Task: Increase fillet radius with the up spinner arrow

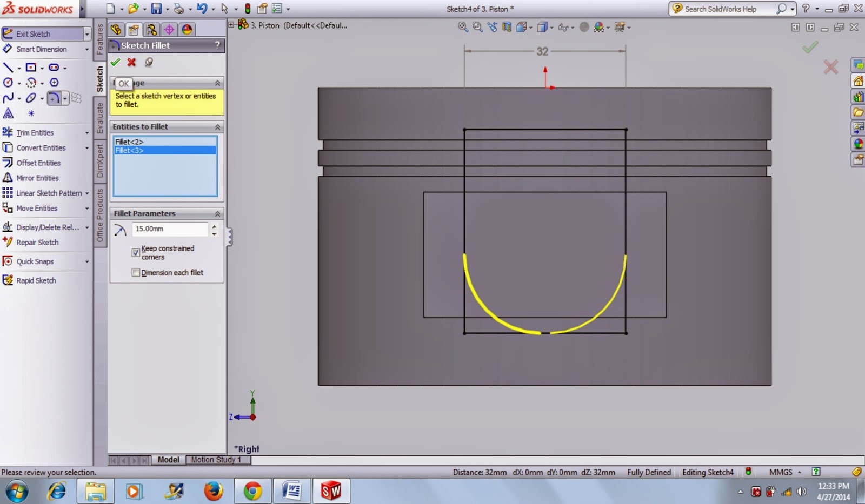Action: point(214,226)
